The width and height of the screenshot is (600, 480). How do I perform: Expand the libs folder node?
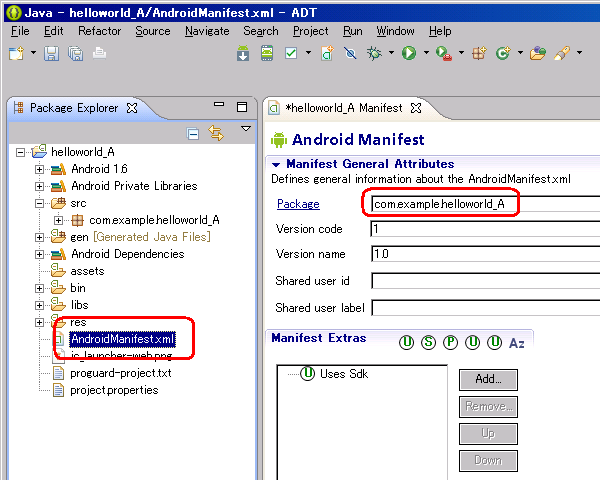[39, 305]
